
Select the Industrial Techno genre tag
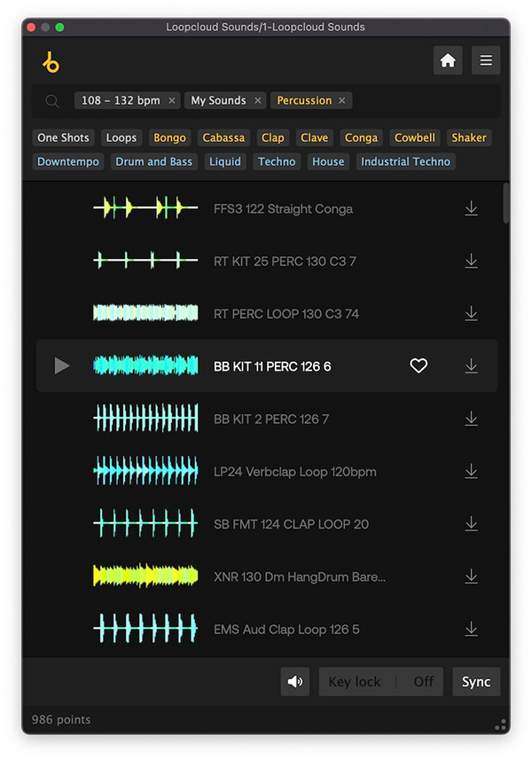(x=405, y=161)
